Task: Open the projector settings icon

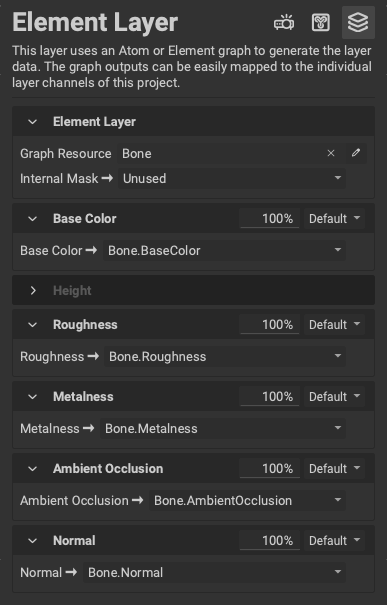Action: (x=284, y=23)
